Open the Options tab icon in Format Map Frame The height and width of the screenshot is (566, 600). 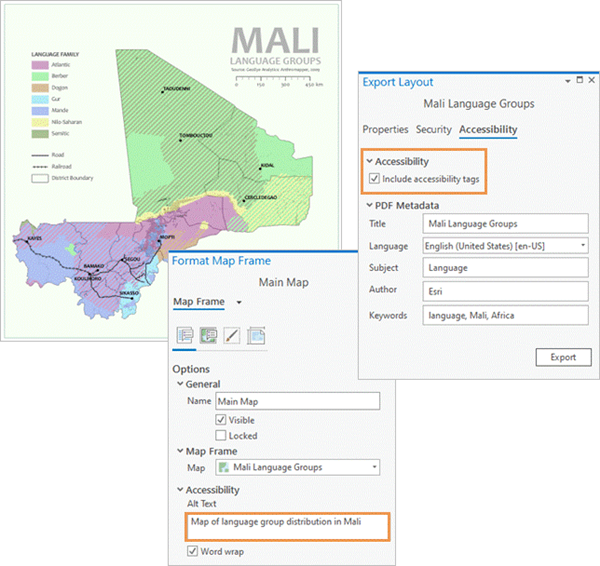(x=185, y=336)
